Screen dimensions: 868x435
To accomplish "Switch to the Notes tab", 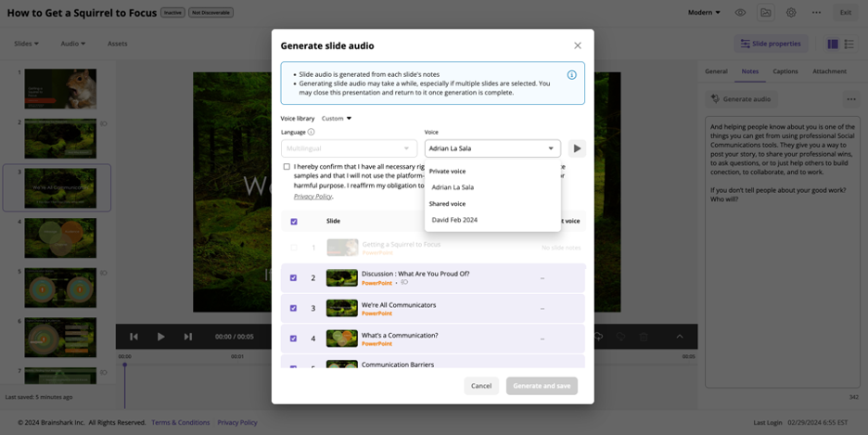I will click(750, 71).
